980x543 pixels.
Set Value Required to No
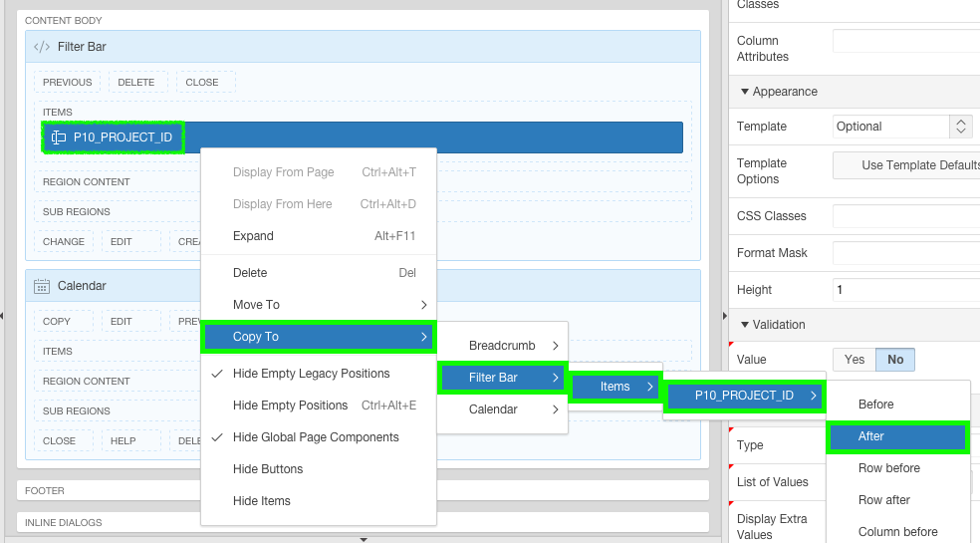(x=895, y=360)
